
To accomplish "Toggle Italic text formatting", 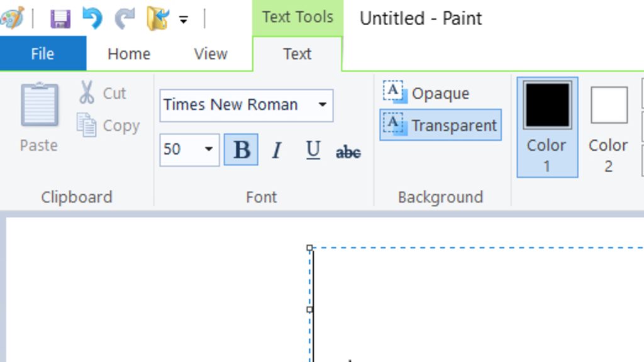I will [x=276, y=150].
